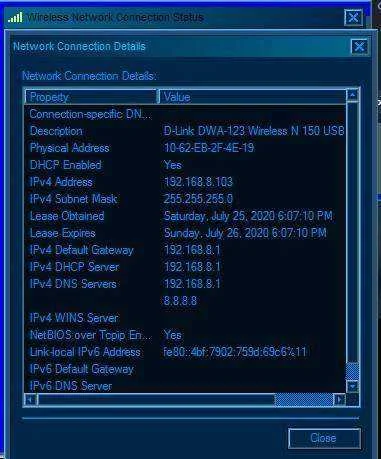Click the horizontal scrollbar right arrow
This screenshot has width=381, height=459.
point(339,399)
